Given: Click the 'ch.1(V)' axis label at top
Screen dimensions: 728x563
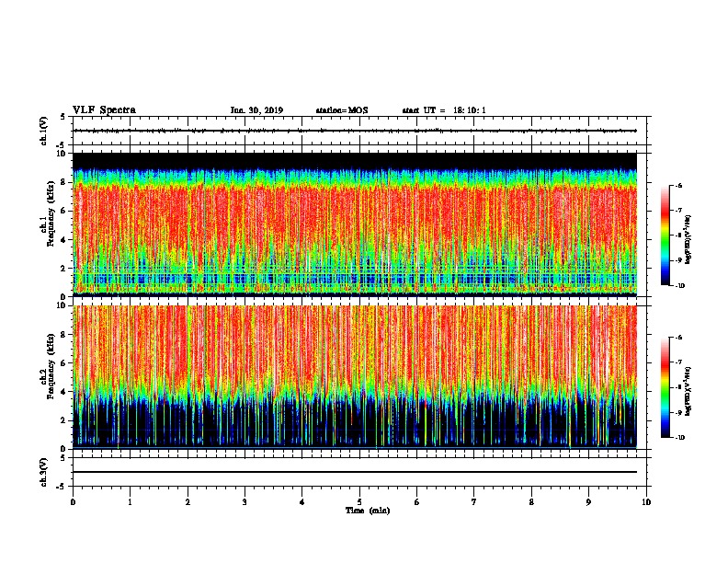Looking at the screenshot, I should pyautogui.click(x=44, y=131).
